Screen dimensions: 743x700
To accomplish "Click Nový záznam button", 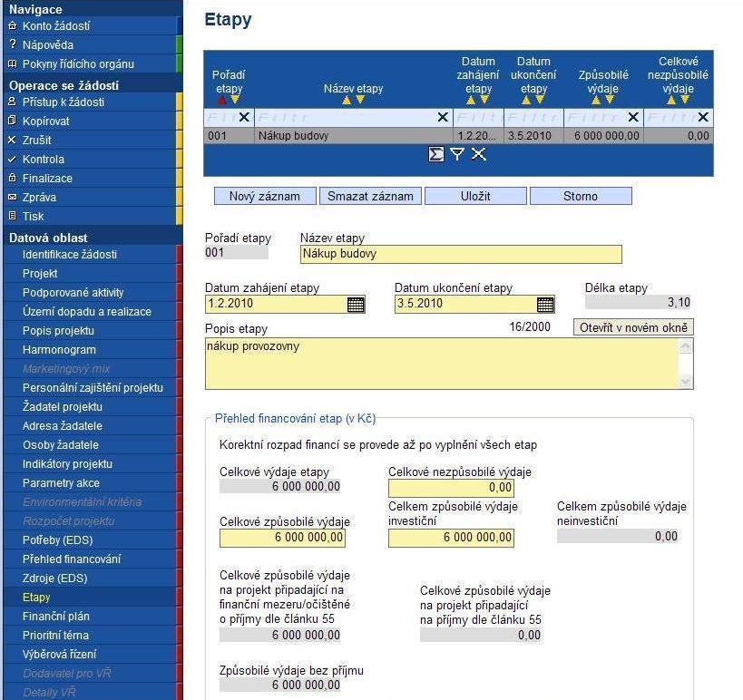I will pos(265,196).
